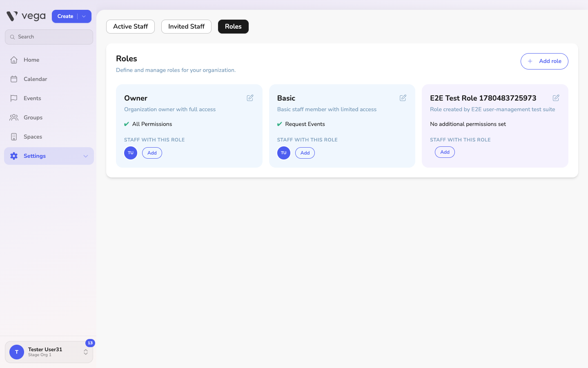Go to Home in sidebar
588x368 pixels.
pos(49,60)
